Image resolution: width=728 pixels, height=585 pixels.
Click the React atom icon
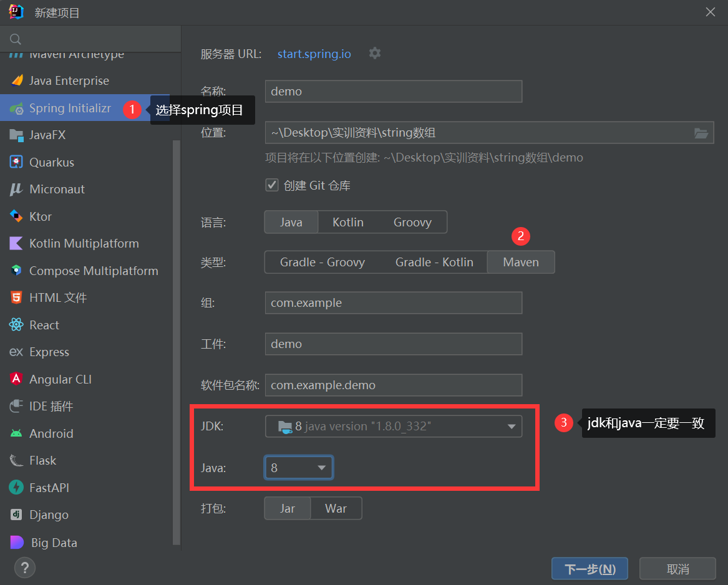point(16,324)
